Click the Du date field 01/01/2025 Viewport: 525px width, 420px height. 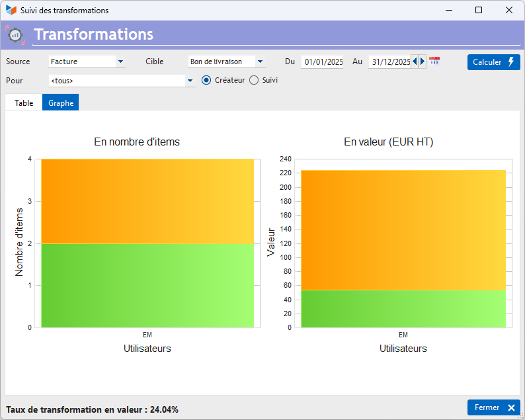click(322, 62)
